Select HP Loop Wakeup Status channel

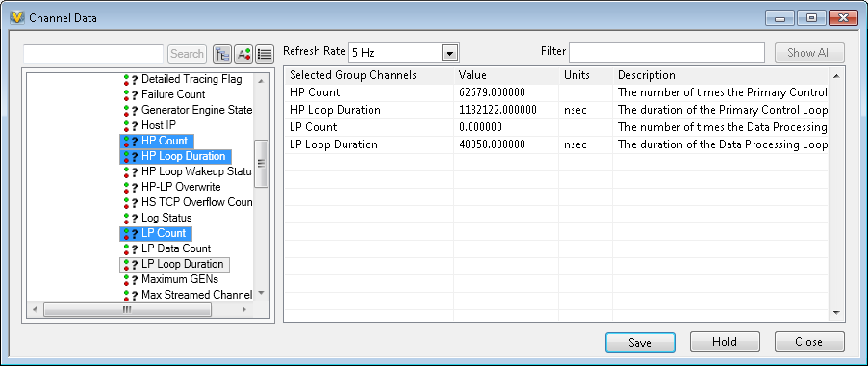click(196, 171)
